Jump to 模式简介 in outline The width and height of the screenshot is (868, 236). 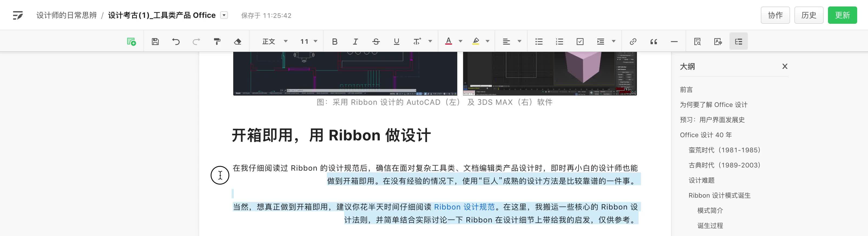point(710,210)
